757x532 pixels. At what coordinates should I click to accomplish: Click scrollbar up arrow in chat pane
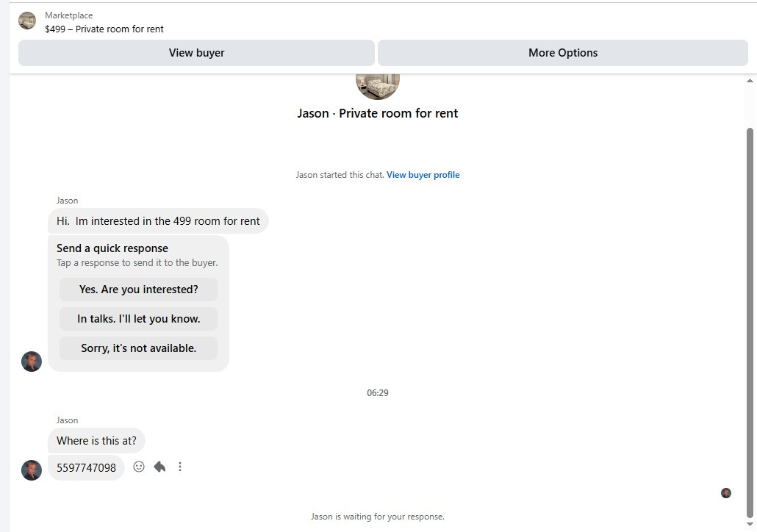click(750, 81)
